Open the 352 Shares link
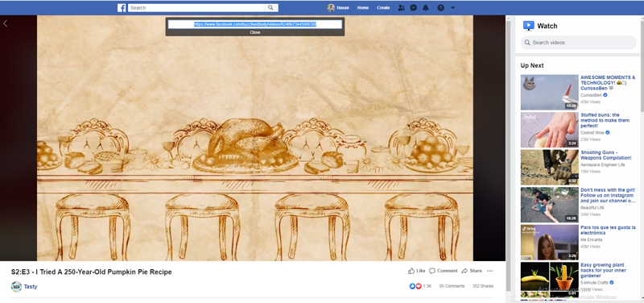Viewport: 644px width, 303px height. click(x=483, y=286)
